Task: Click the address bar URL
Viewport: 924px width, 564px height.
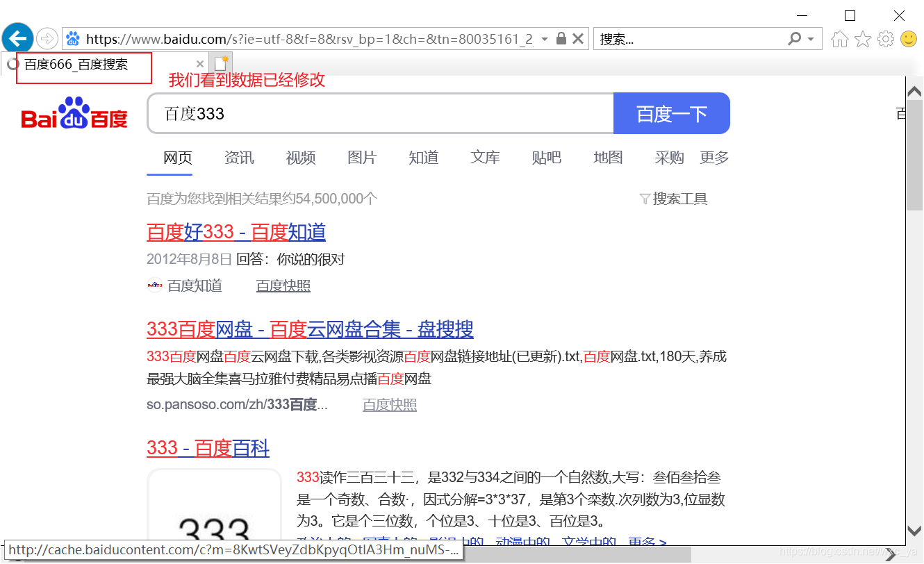Action: tap(309, 39)
